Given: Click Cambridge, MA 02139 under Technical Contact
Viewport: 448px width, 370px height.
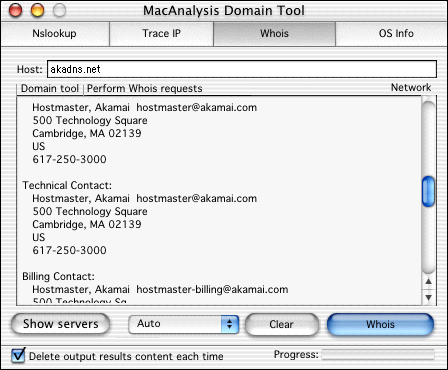Looking at the screenshot, I should pyautogui.click(x=87, y=224).
